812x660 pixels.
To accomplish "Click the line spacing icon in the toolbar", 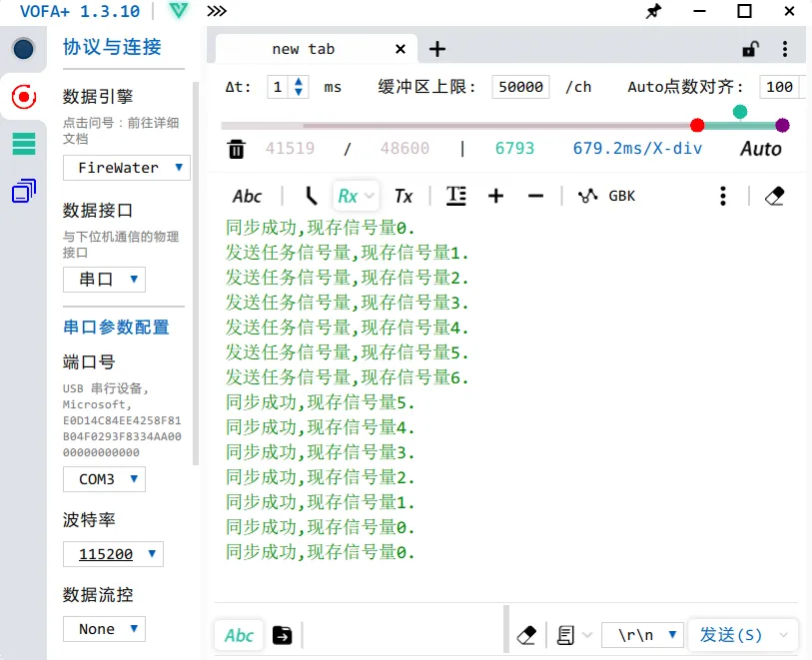I will tap(456, 196).
